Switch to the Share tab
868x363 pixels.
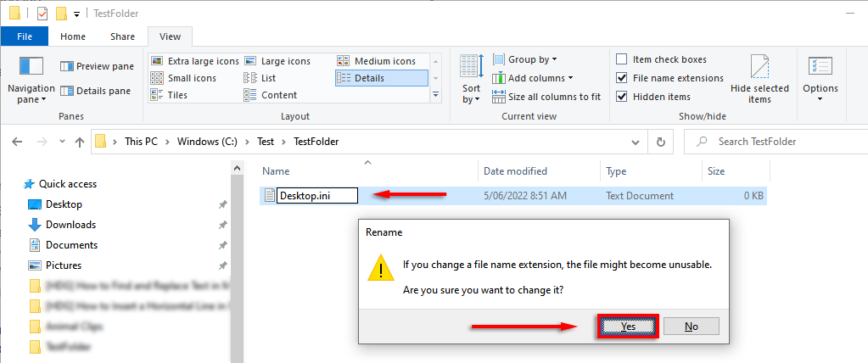[122, 36]
